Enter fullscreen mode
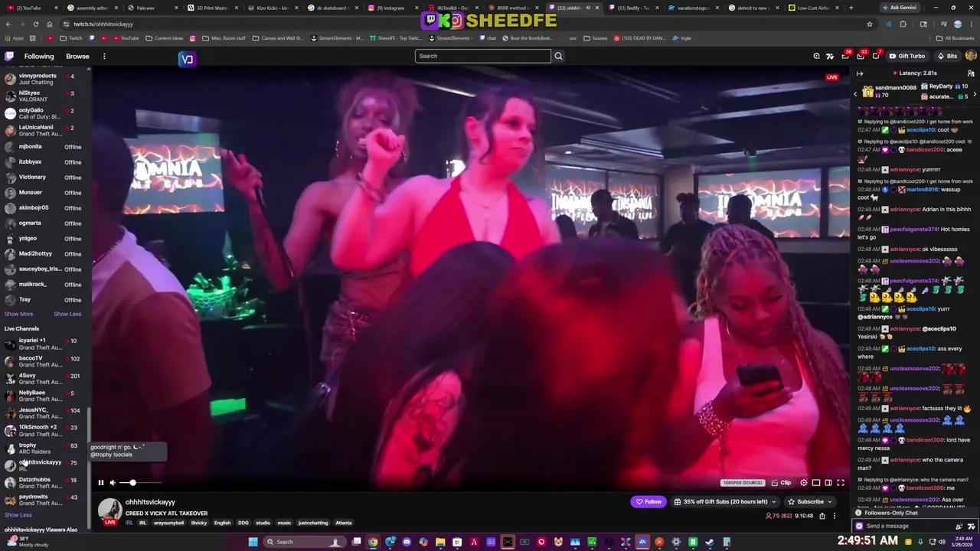 841,483
